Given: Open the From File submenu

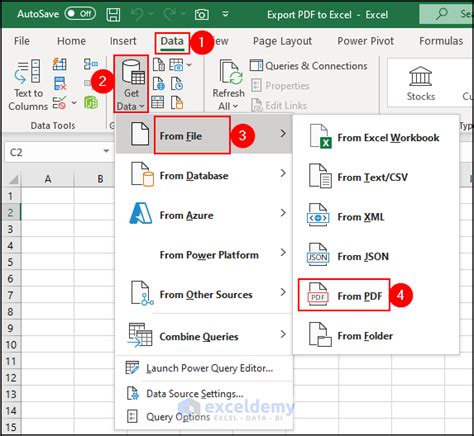Looking at the screenshot, I should click(204, 135).
